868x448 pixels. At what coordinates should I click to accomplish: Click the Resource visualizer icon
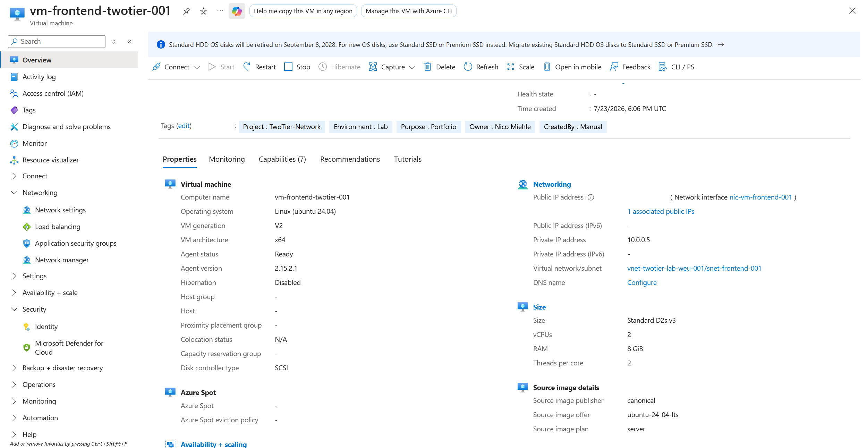[x=14, y=160]
